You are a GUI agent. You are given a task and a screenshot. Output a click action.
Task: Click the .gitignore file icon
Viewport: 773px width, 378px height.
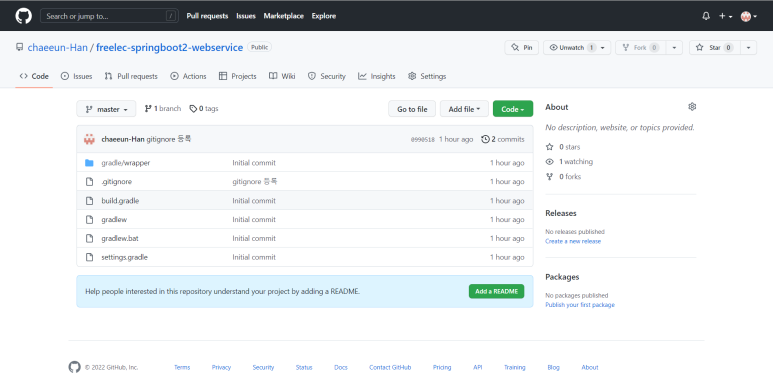(x=89, y=182)
